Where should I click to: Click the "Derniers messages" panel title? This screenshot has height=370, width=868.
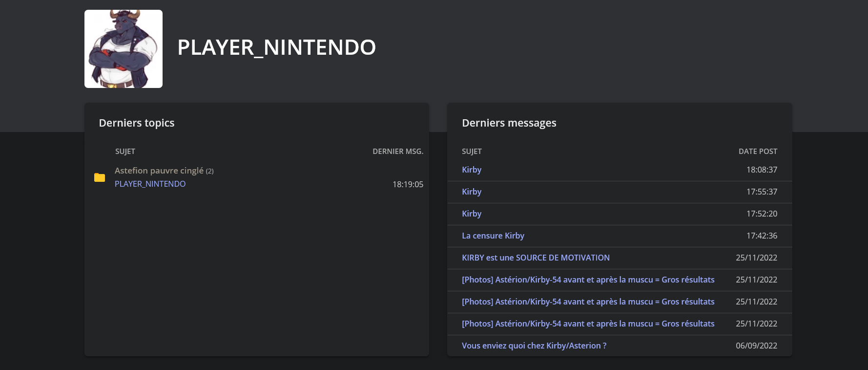pyautogui.click(x=509, y=123)
